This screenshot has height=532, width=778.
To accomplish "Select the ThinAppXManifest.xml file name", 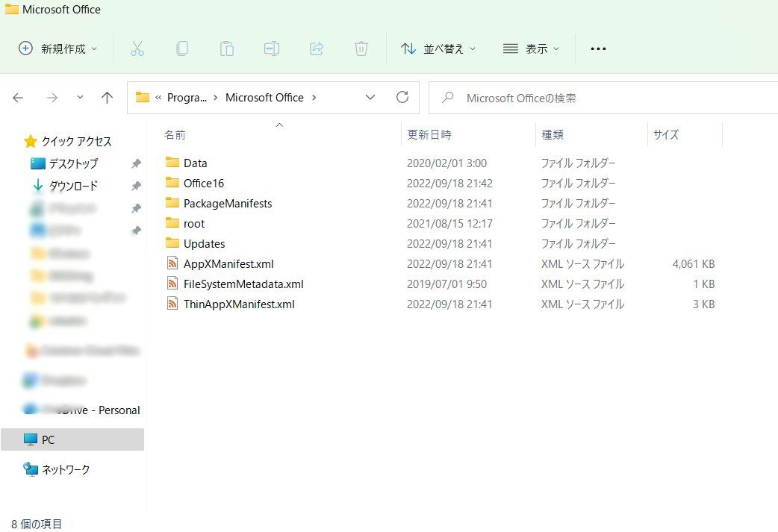I will coord(239,304).
